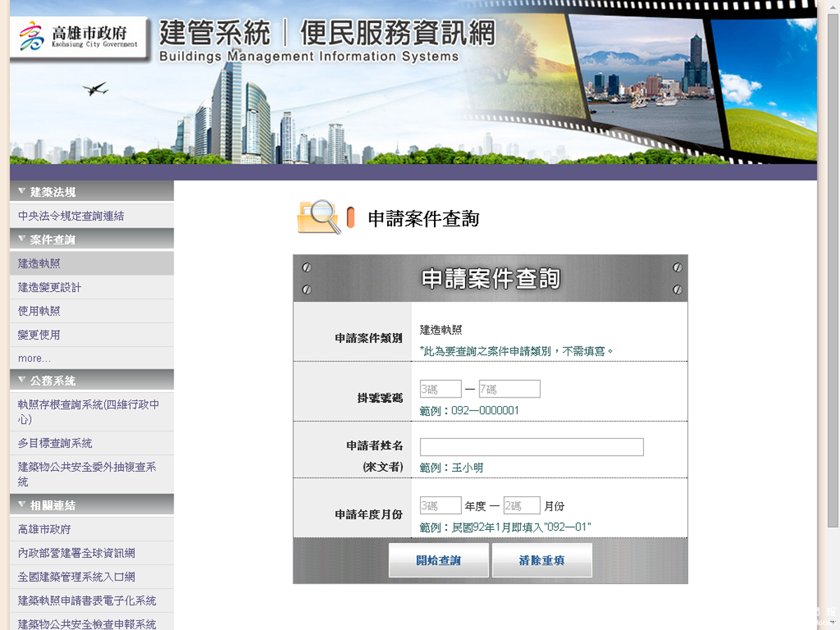Open 使用執照 query page
This screenshot has width=840, height=630.
39,311
